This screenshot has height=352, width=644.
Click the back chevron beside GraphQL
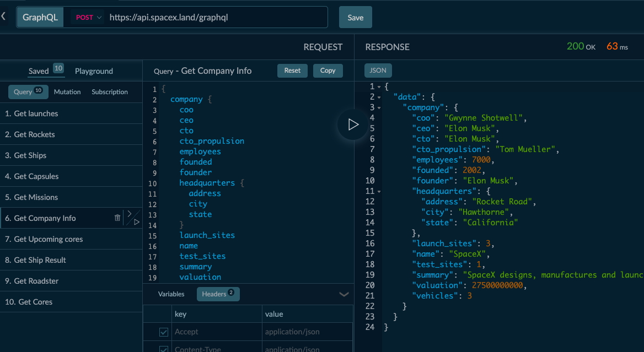(x=3, y=17)
